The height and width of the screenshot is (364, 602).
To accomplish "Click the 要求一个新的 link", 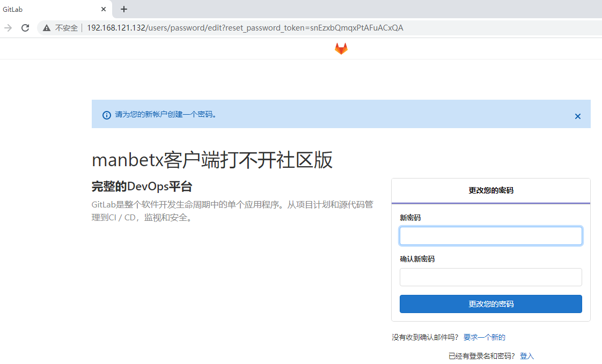I will click(x=484, y=337).
